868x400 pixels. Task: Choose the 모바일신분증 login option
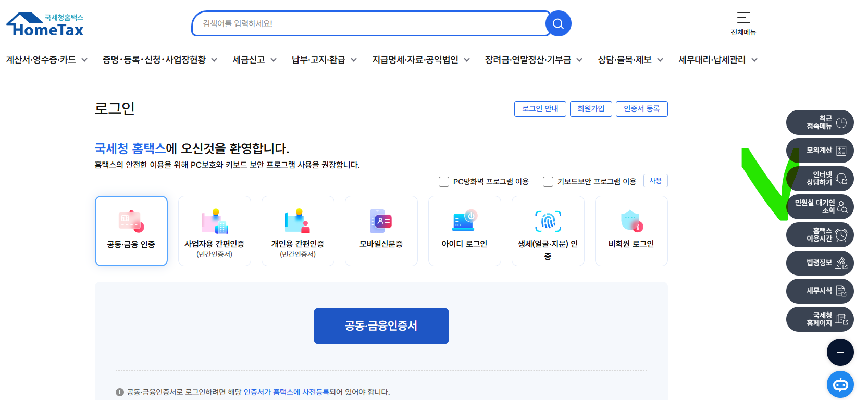pos(381,231)
